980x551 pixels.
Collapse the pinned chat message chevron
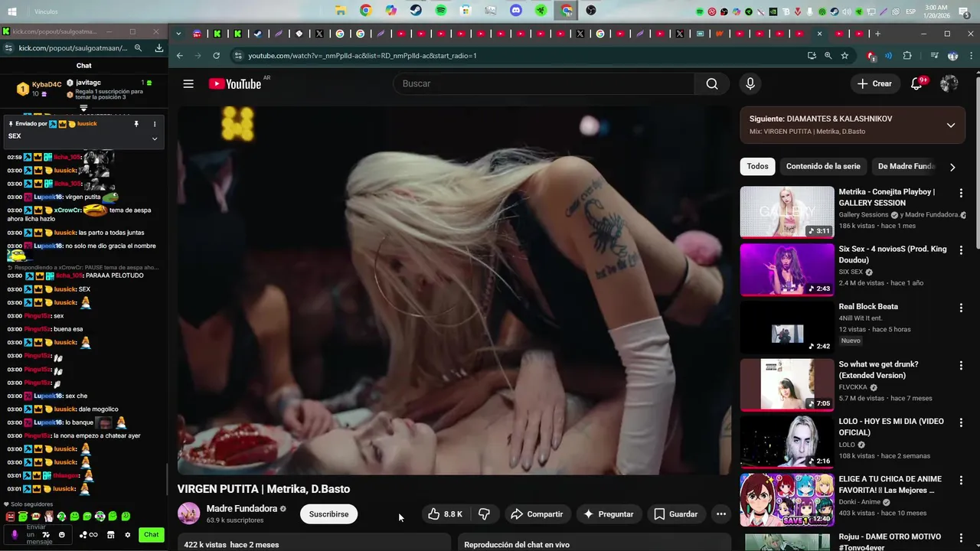point(155,139)
